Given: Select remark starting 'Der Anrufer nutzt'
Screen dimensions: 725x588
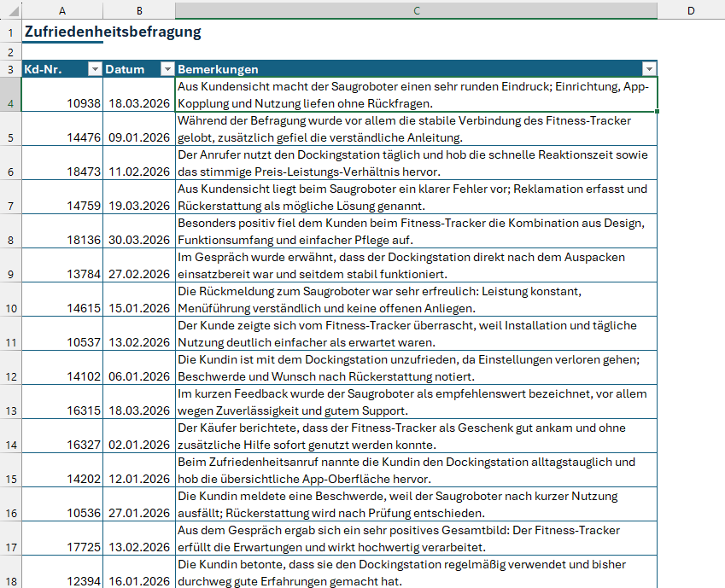Looking at the screenshot, I should [416, 163].
